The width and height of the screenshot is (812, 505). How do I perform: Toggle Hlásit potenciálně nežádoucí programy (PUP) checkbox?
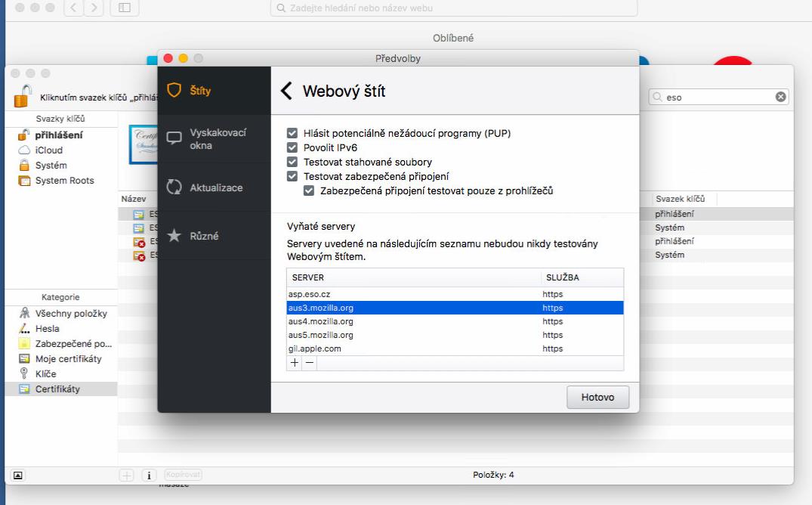292,133
